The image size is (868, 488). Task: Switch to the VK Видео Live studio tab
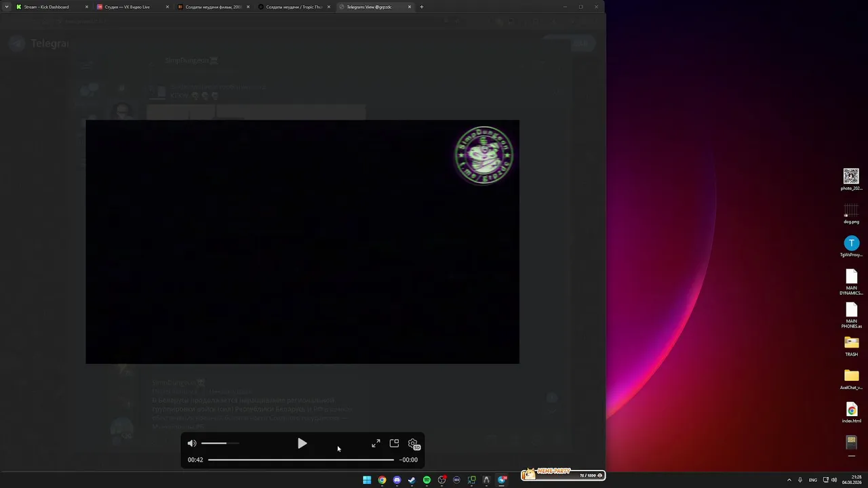coord(132,7)
